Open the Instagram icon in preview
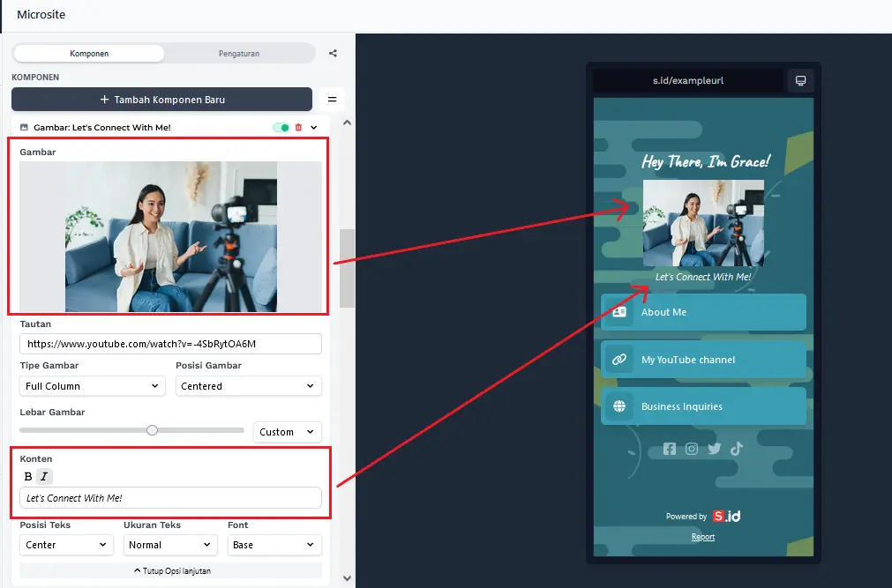Screen dimensions: 892x588 (692, 449)
